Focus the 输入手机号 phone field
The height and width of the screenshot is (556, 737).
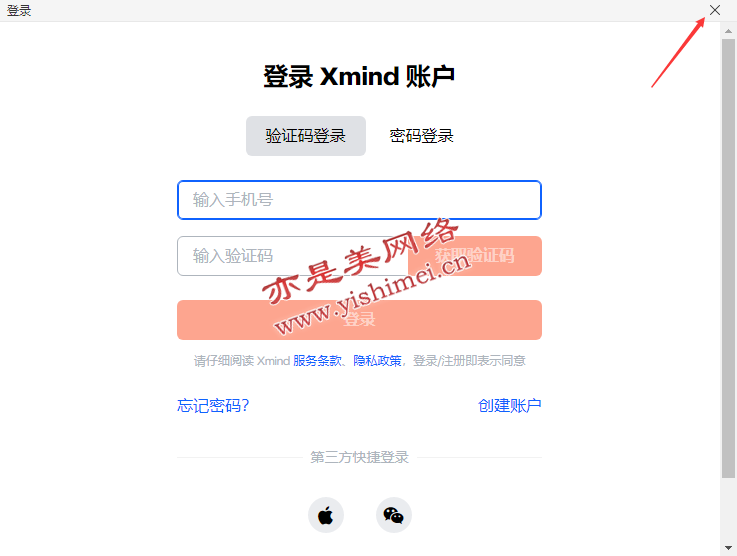coord(360,200)
